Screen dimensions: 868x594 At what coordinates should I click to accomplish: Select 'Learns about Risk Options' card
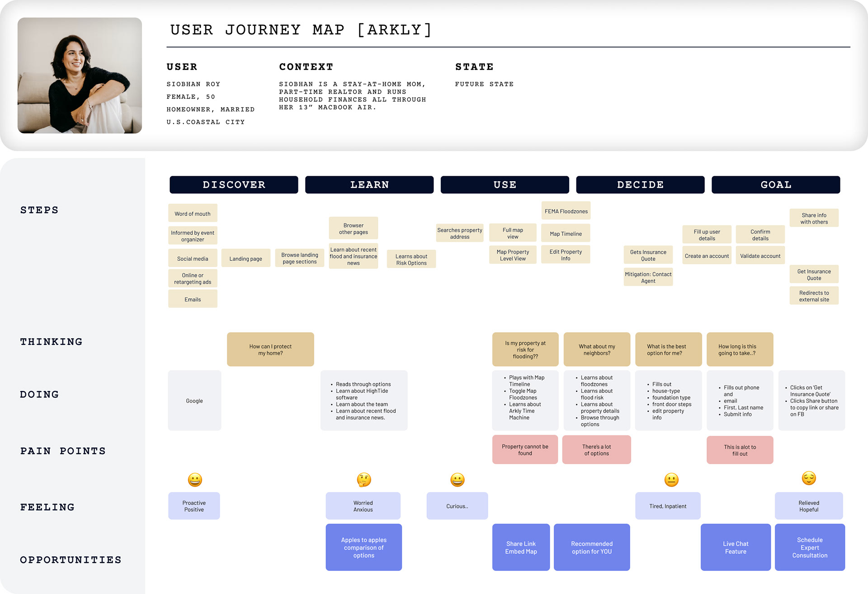pyautogui.click(x=411, y=259)
